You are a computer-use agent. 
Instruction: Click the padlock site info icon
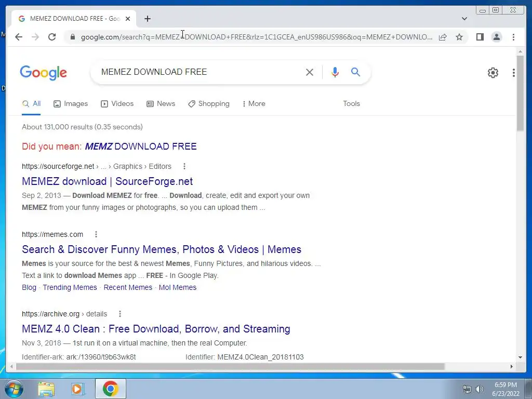72,37
